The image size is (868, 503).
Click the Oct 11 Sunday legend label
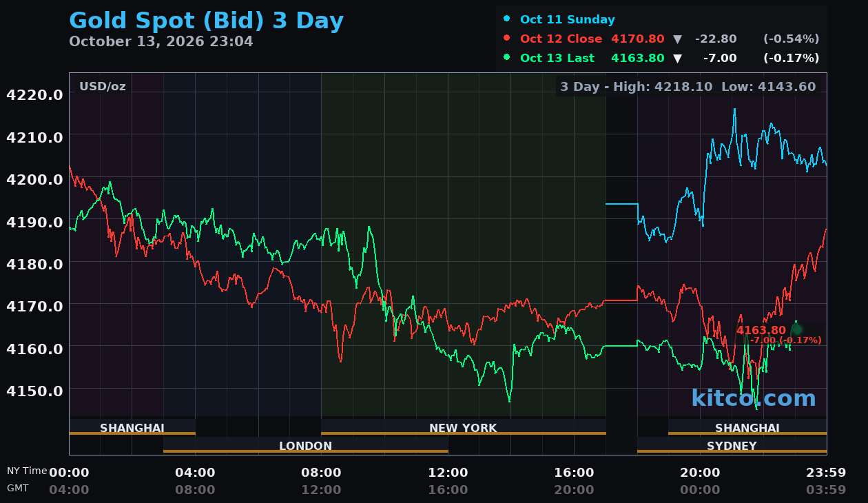[568, 19]
